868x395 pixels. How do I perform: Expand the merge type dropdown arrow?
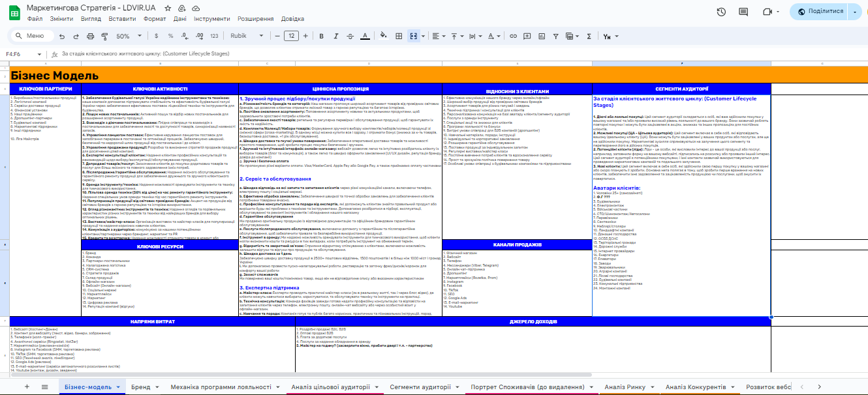coord(422,36)
